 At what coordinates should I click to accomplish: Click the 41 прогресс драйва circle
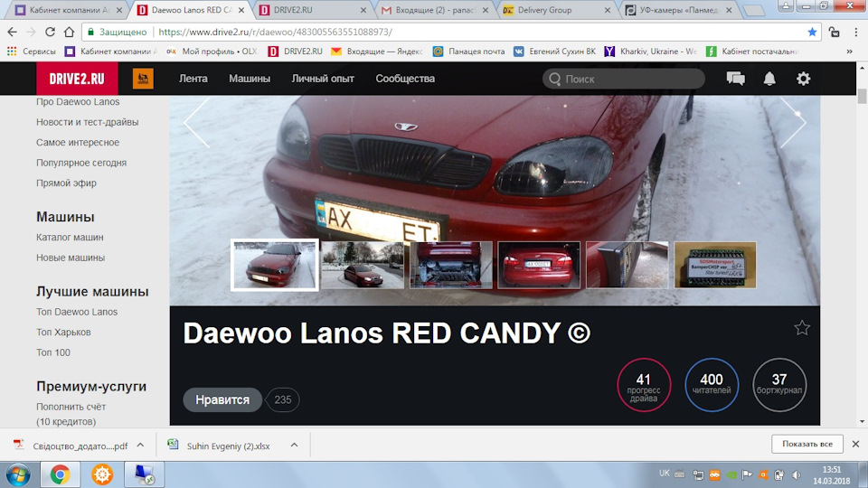(x=644, y=385)
